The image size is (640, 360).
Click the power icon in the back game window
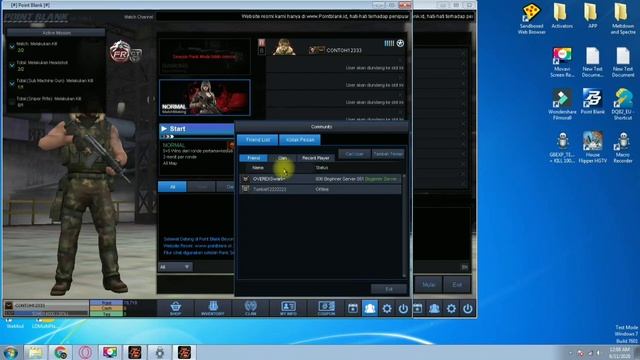[x=468, y=309]
